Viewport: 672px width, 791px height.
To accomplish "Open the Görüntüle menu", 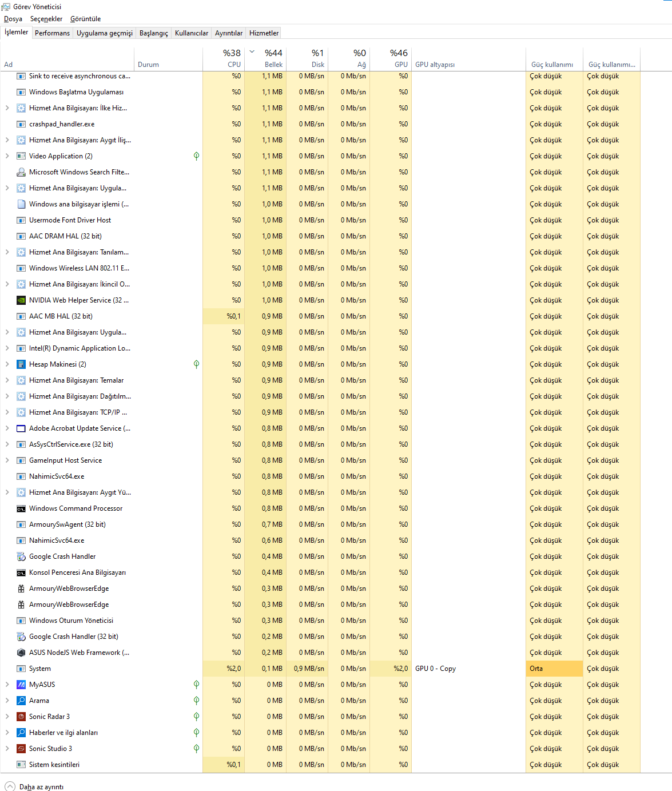I will (x=85, y=19).
